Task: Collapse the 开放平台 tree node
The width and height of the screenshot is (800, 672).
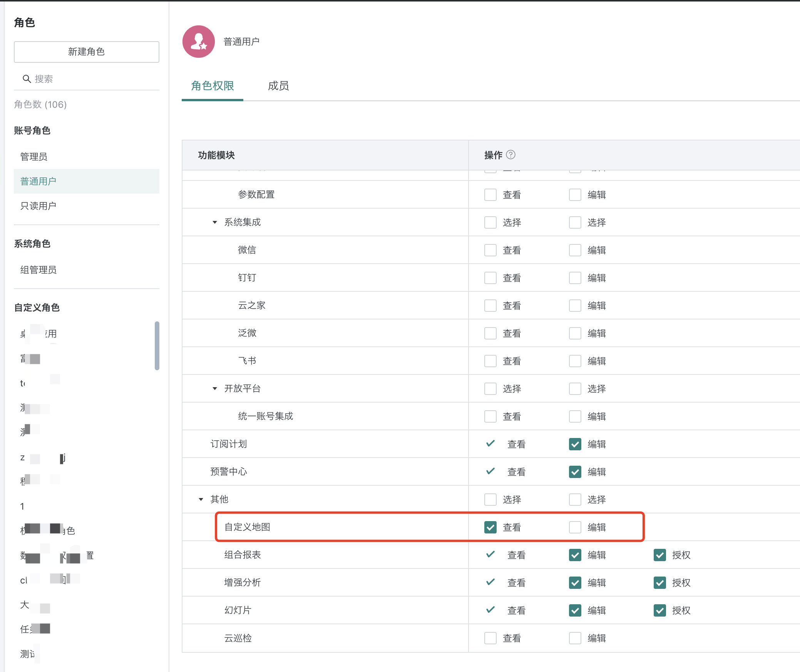Action: tap(215, 389)
